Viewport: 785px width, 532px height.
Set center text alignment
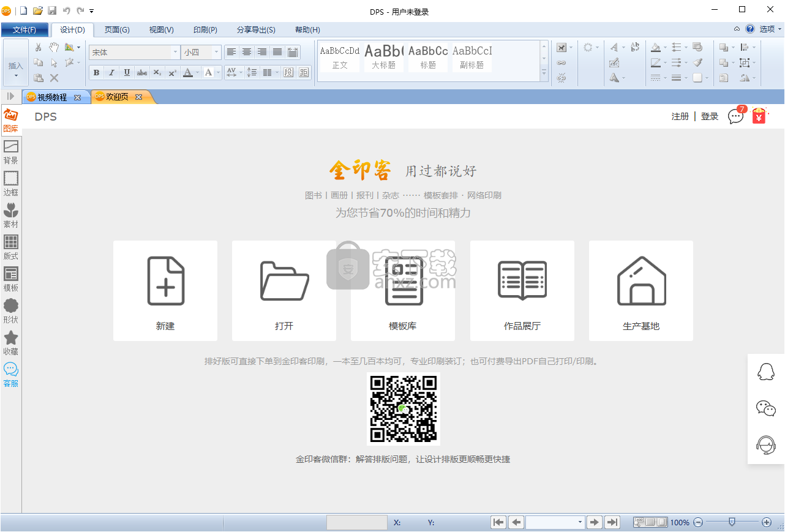(247, 52)
